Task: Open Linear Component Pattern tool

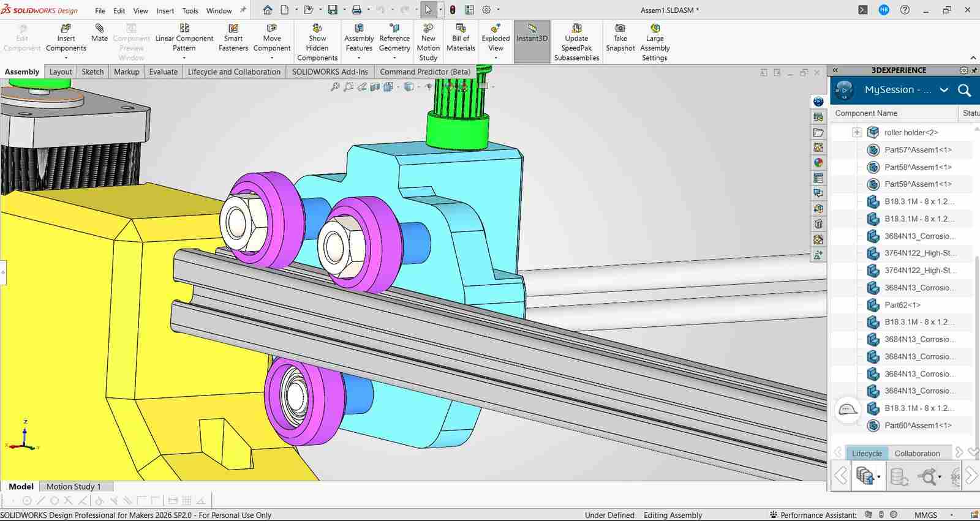Action: tap(184, 38)
